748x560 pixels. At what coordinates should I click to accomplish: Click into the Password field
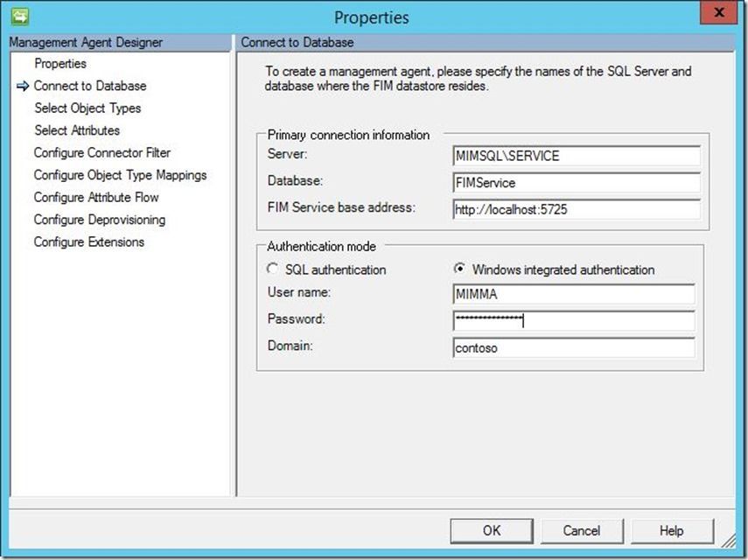pos(573,321)
